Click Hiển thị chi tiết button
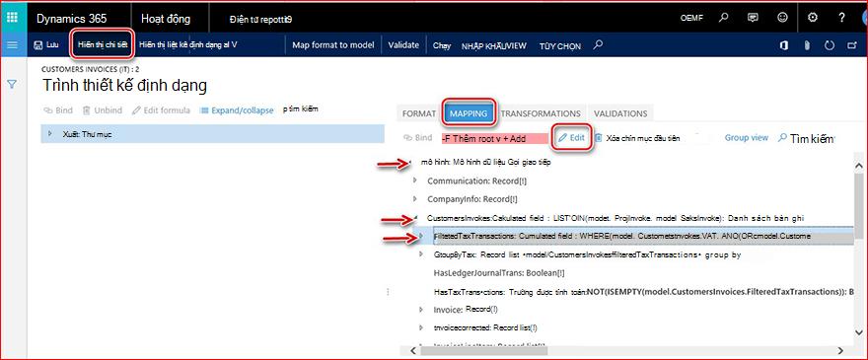 pyautogui.click(x=103, y=44)
